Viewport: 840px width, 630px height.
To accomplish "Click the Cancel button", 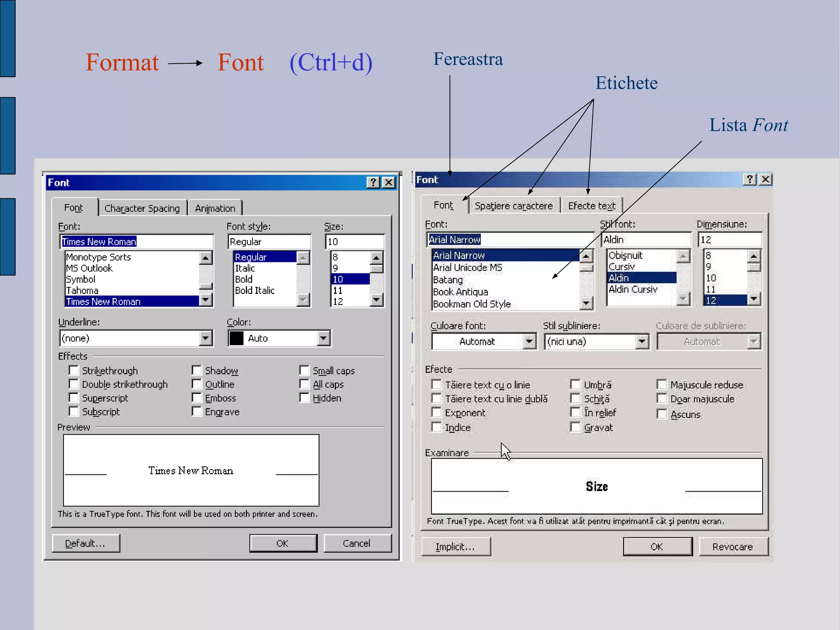I will click(x=357, y=543).
